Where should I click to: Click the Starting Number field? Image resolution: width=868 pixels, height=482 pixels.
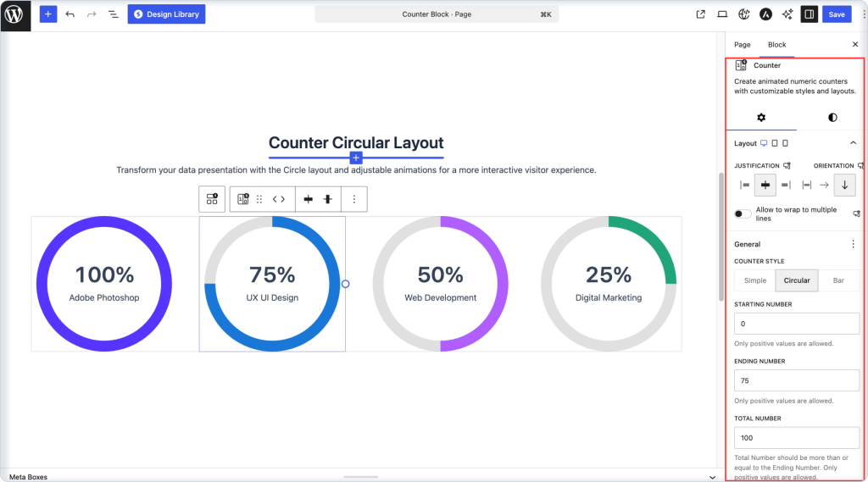click(797, 324)
